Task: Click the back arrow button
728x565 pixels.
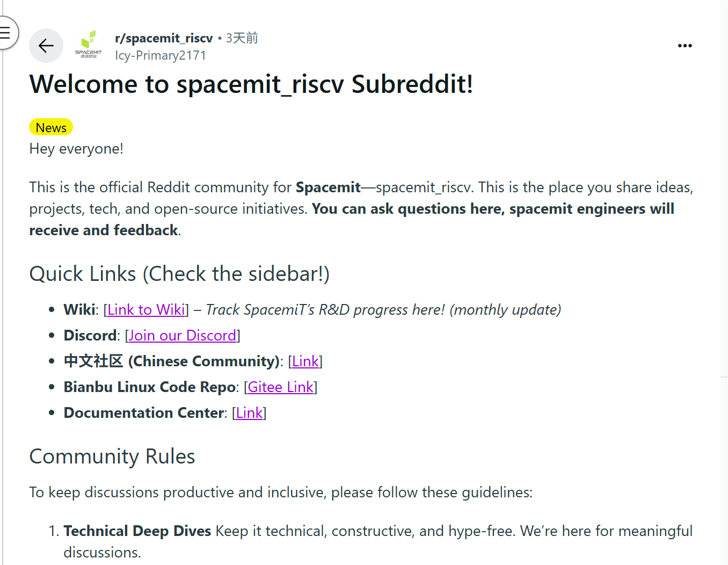Action: (x=46, y=46)
